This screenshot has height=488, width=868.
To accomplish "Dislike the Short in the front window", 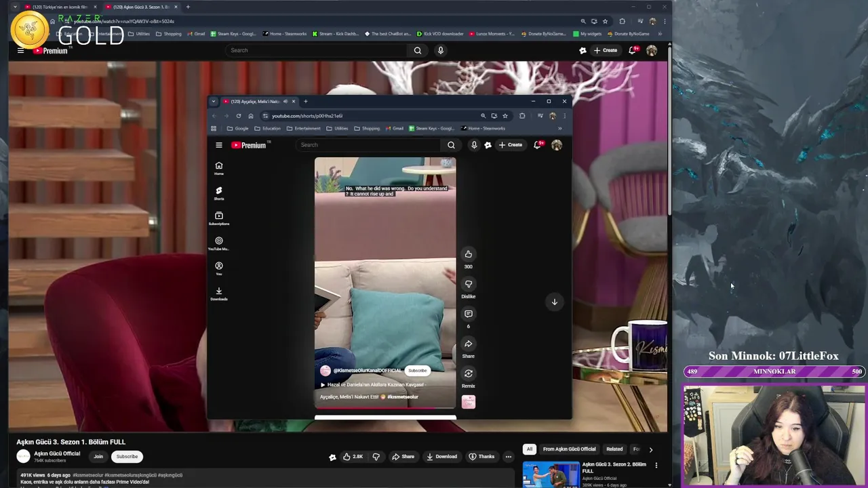I will point(468,284).
